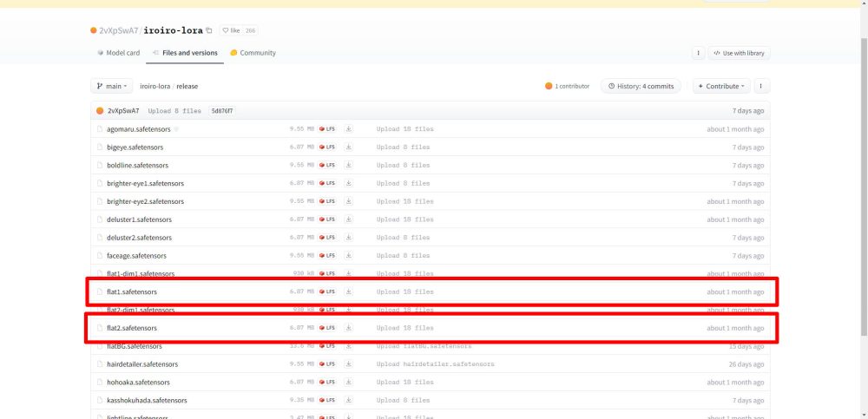Click download icon for agomaru.safetensors
Screen dimensions: 868x419
coord(349,129)
